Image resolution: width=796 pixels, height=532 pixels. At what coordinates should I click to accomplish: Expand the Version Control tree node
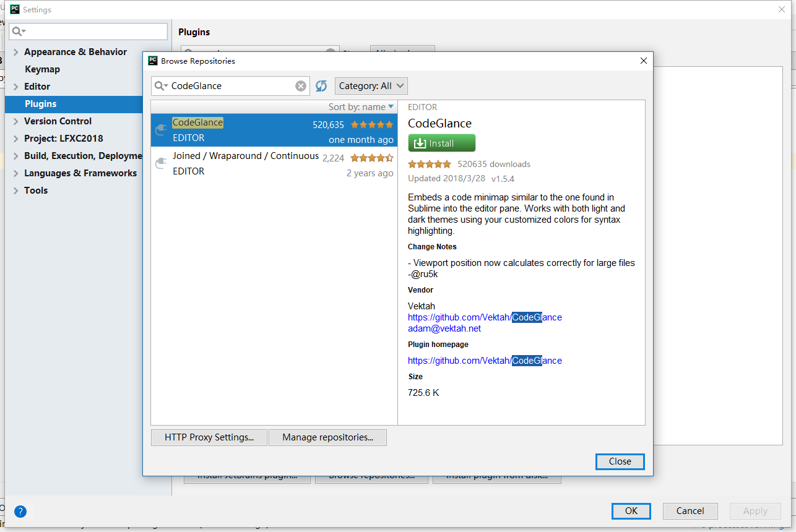(16, 121)
